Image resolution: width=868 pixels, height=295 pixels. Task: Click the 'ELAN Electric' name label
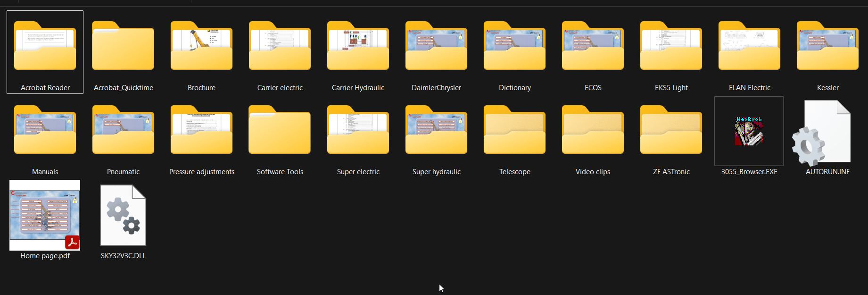point(750,88)
